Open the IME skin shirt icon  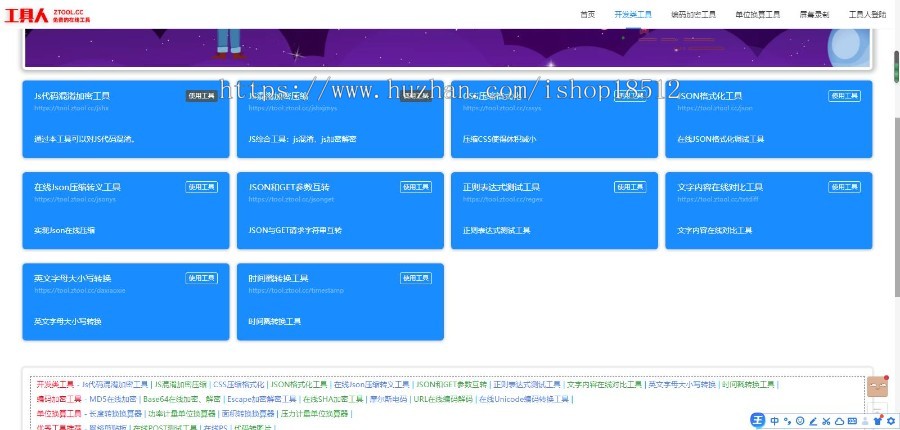pos(878,421)
